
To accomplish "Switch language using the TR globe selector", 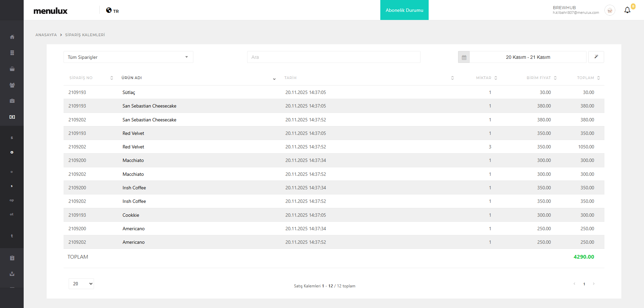I will (113, 11).
